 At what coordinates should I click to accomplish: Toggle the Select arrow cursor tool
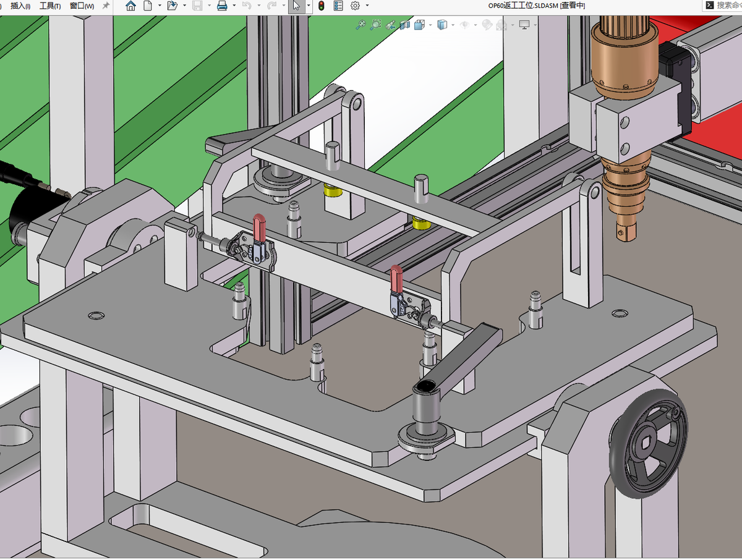pos(296,6)
